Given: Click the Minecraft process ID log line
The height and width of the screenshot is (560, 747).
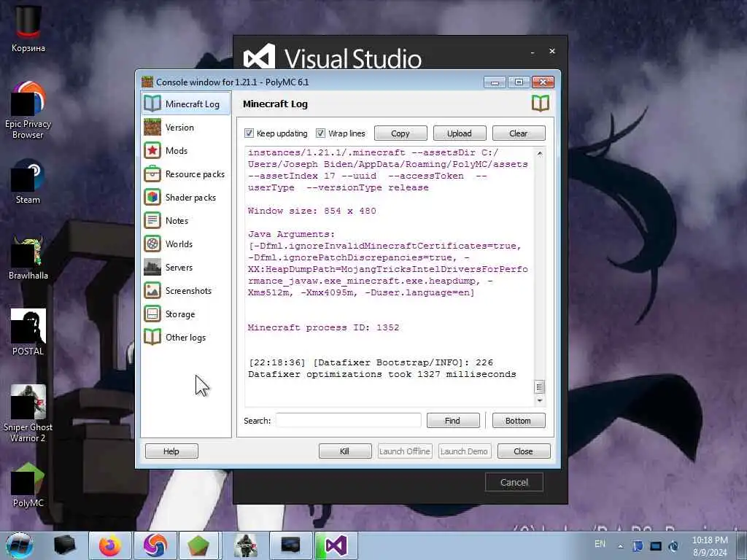Looking at the screenshot, I should click(323, 327).
